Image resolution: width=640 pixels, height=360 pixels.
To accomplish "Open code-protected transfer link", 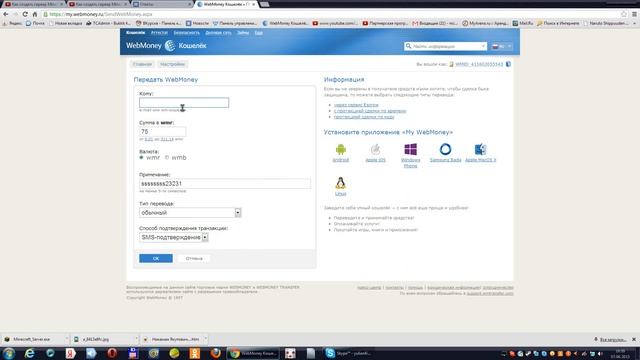I will click(364, 117).
